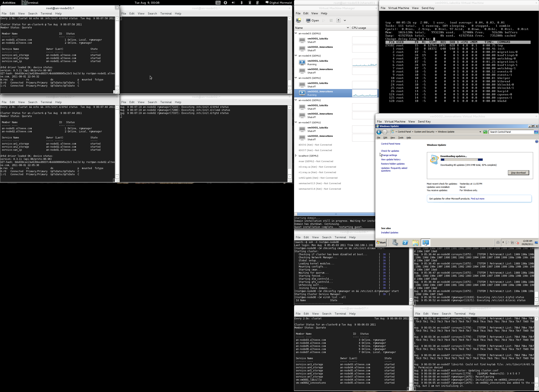Click the Pause toolbar icon in Virtual Machine Manager
This screenshot has height=392, width=539.
coord(331,20)
